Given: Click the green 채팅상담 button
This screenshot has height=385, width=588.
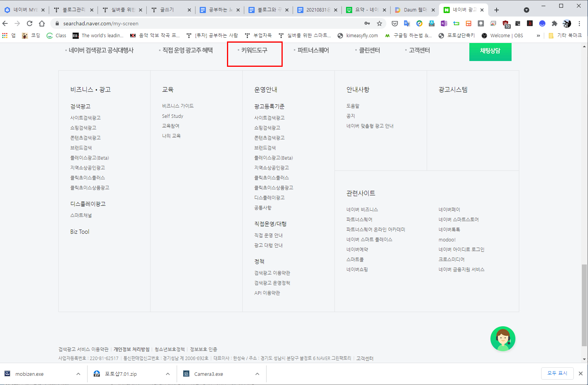Looking at the screenshot, I should coord(490,51).
